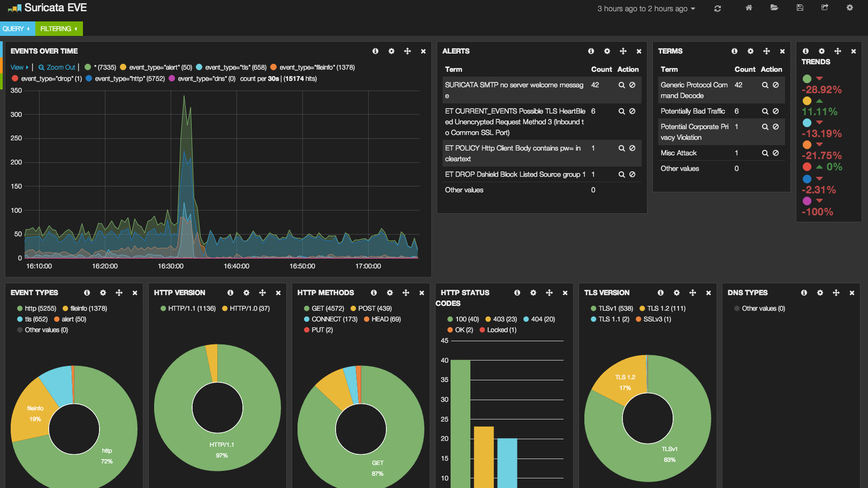The width and height of the screenshot is (868, 488).
Task: Open Alerts panel configuration gear
Action: click(x=607, y=51)
